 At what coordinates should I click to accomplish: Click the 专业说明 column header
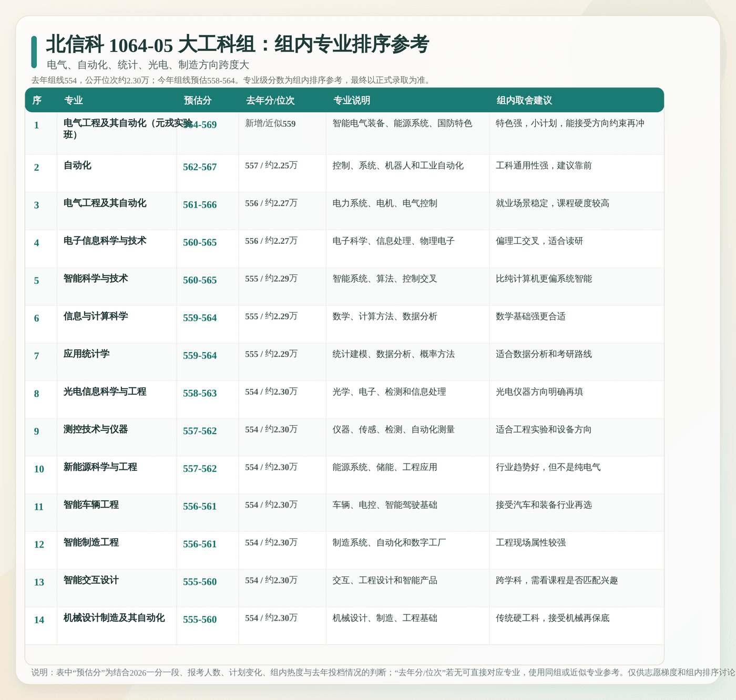pyautogui.click(x=352, y=100)
